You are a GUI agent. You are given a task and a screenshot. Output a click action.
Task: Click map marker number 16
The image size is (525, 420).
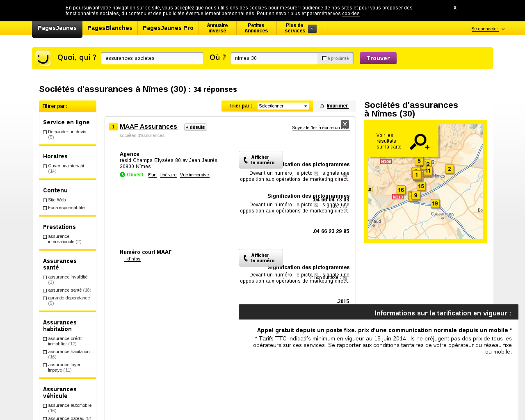tap(401, 190)
